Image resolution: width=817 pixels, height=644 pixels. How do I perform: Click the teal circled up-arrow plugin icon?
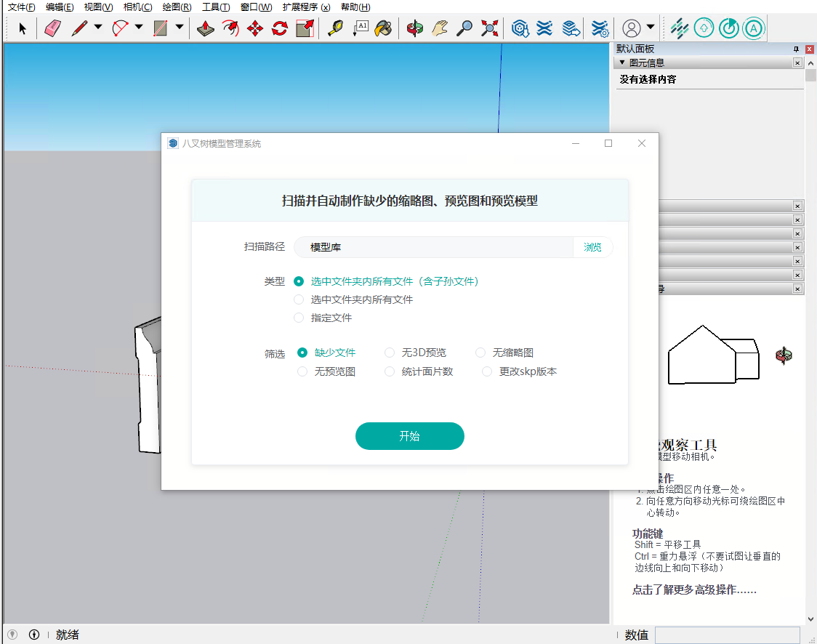pos(704,28)
